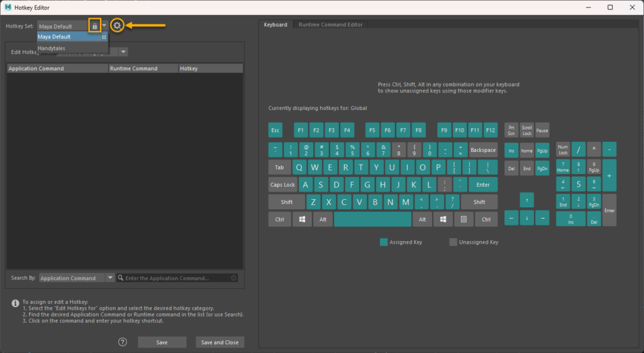Screen dimensions: 644x353
Task: Click the right arrow key
Action: [543, 218]
